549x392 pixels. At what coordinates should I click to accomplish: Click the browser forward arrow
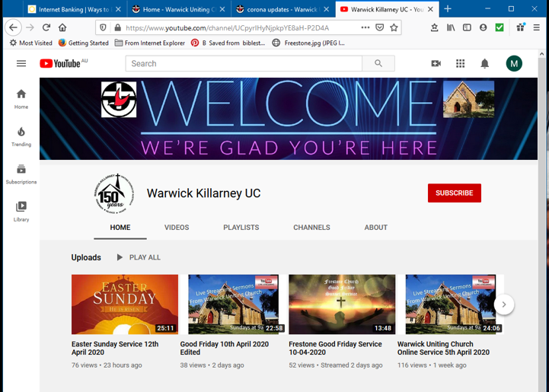pos(30,27)
